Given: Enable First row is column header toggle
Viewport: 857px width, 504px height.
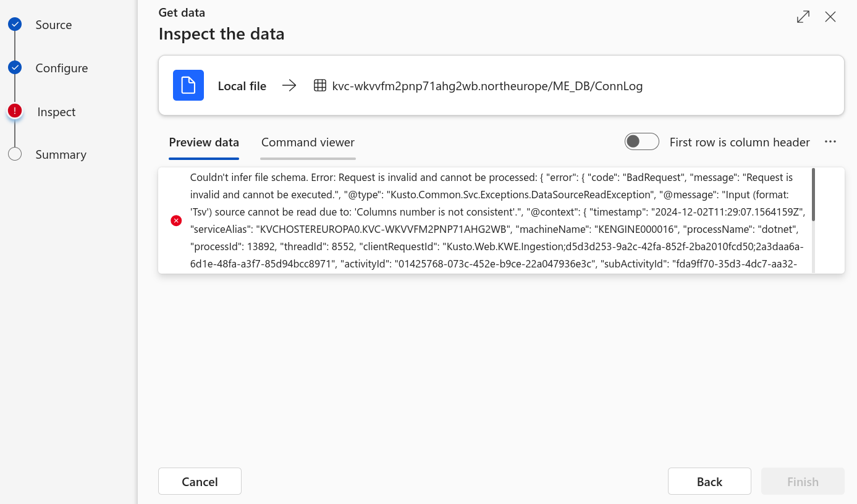Looking at the screenshot, I should [x=642, y=142].
